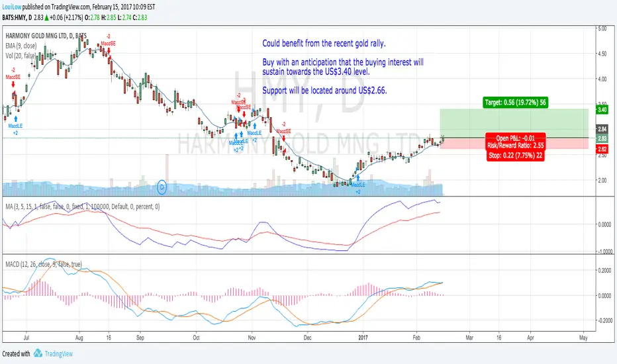Click the 5.00 price axis label
617x364 pixels.
[602, 28]
